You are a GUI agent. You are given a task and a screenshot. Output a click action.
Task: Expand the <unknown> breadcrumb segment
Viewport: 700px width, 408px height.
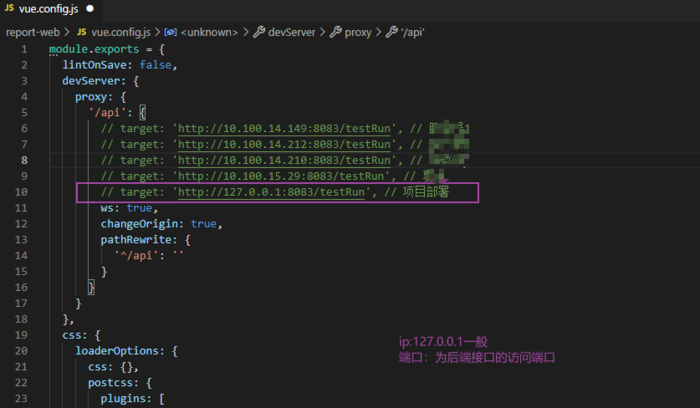point(208,32)
